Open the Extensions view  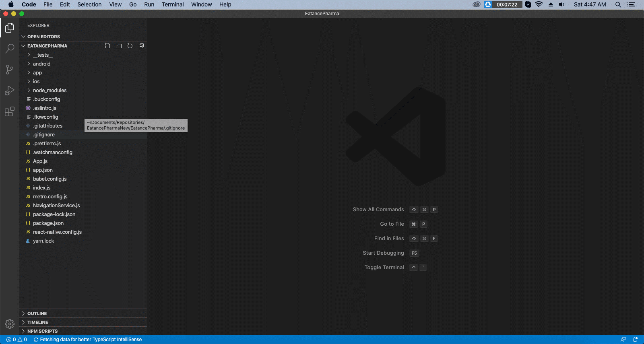pyautogui.click(x=10, y=111)
